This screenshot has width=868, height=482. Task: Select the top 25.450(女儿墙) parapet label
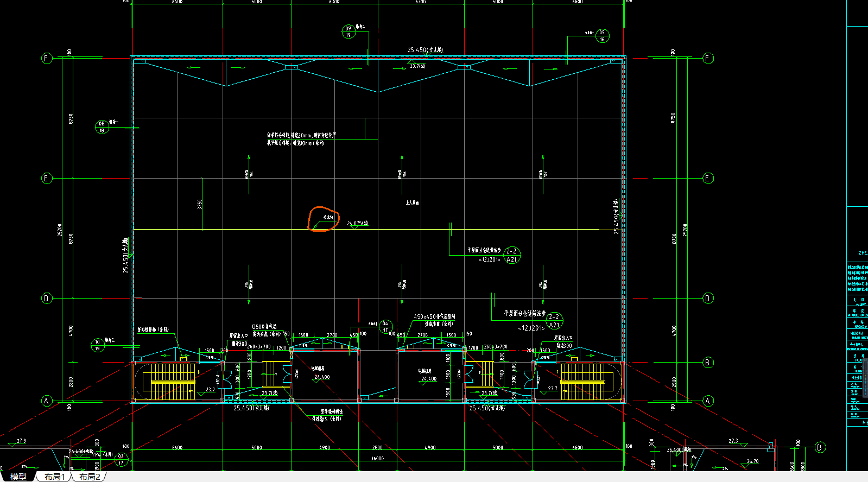[425, 50]
